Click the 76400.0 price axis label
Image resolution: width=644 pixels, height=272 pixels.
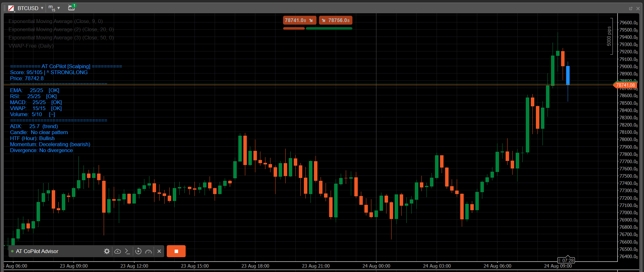pyautogui.click(x=628, y=256)
